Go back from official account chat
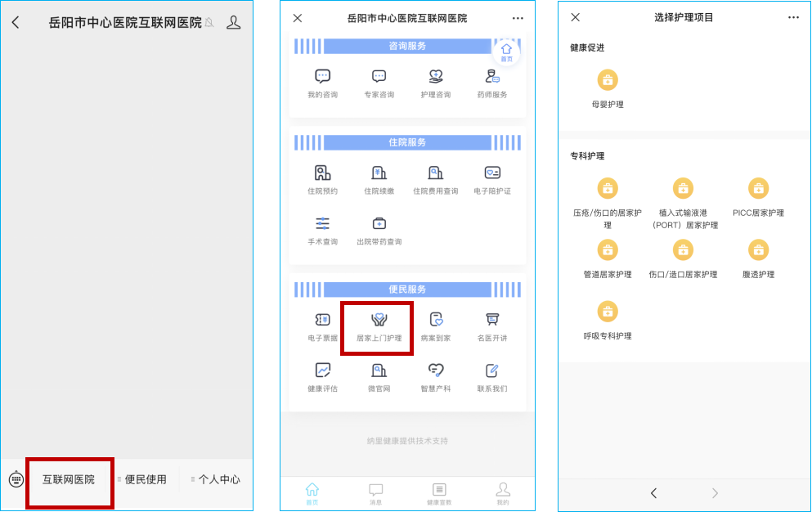Viewport: 812px width, 512px height. pyautogui.click(x=16, y=22)
